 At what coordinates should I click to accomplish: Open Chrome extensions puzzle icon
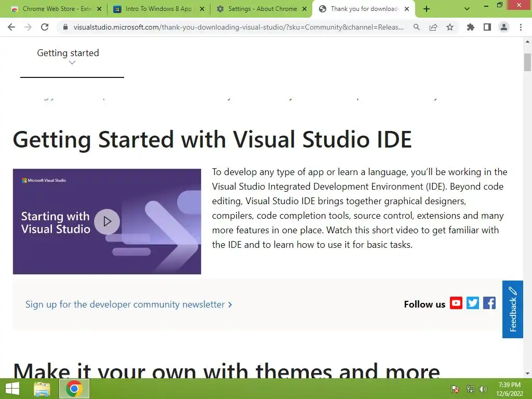click(470, 27)
